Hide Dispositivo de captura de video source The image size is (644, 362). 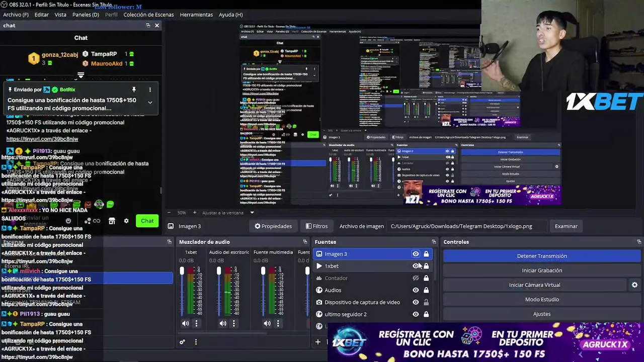click(416, 302)
